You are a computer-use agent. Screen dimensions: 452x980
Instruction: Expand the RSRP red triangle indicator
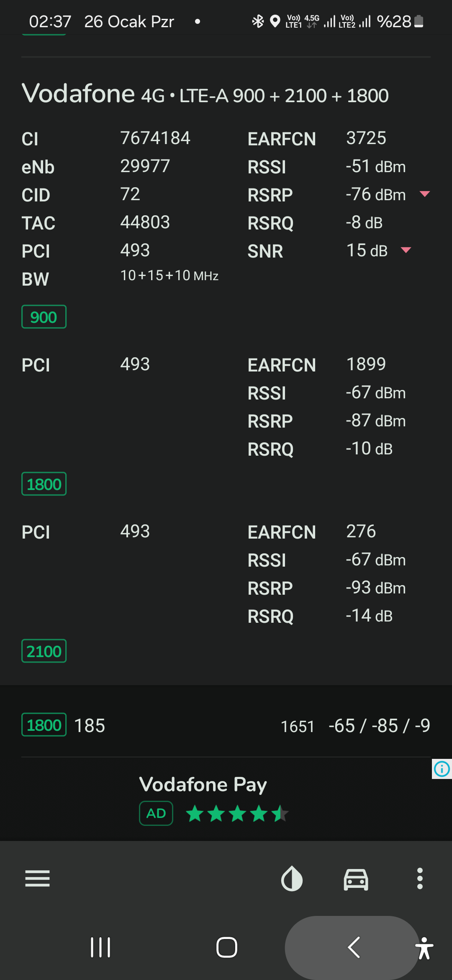pos(424,193)
